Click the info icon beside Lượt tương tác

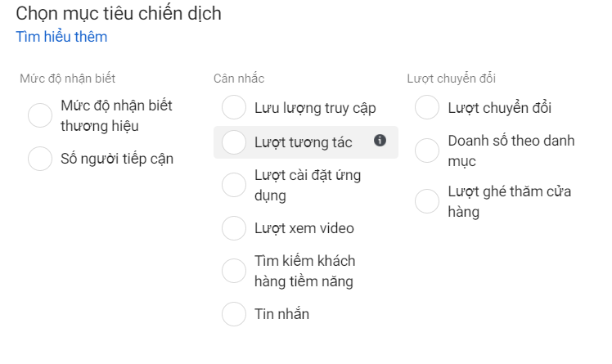[x=380, y=140]
